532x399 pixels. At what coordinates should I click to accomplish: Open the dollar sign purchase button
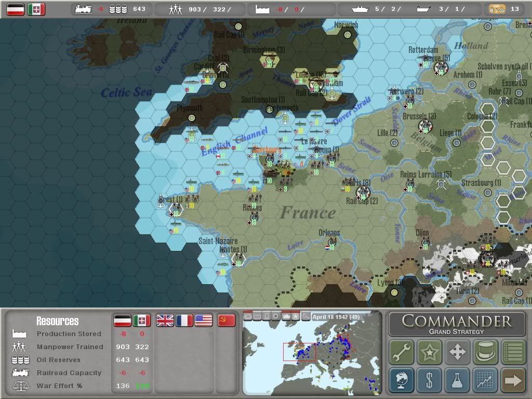(x=430, y=380)
